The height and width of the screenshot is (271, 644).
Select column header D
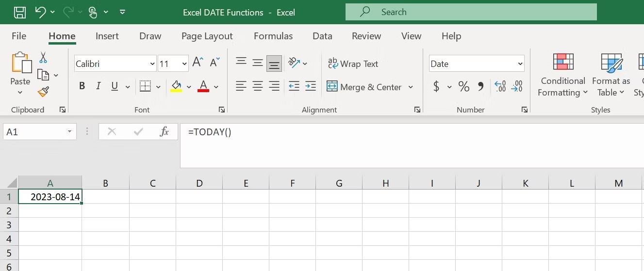tap(199, 183)
